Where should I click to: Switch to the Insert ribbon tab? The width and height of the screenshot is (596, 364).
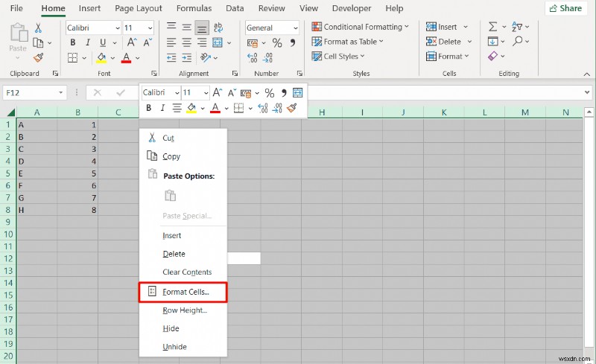coord(89,8)
